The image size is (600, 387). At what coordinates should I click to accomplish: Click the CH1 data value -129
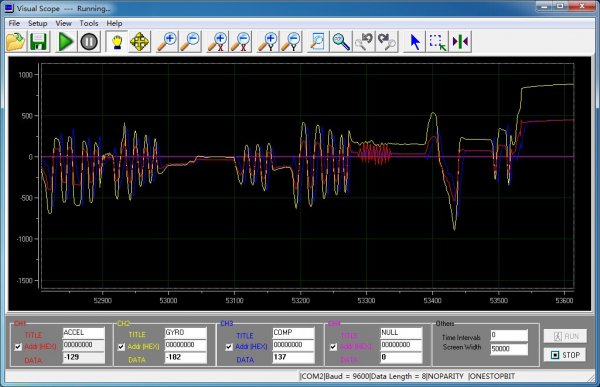(83, 357)
